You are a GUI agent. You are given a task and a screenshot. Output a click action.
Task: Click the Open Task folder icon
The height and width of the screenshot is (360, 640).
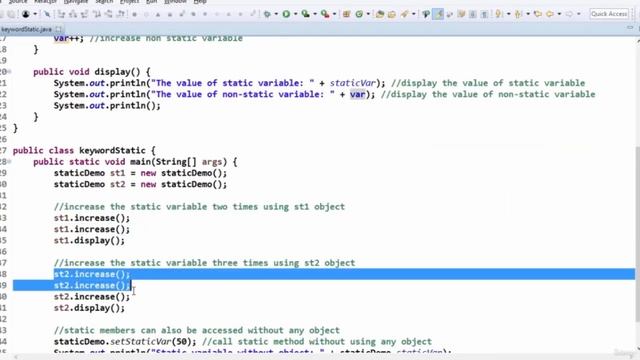(x=392, y=14)
